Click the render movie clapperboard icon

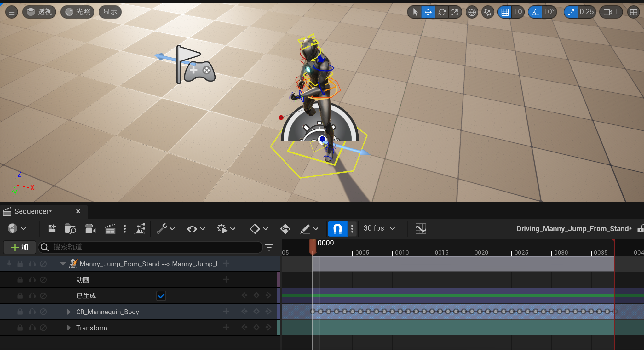coord(110,229)
